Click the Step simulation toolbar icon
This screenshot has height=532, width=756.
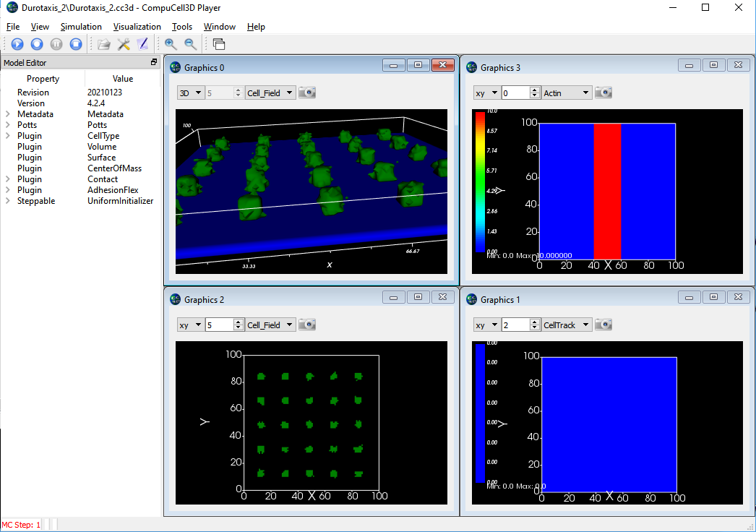click(37, 44)
